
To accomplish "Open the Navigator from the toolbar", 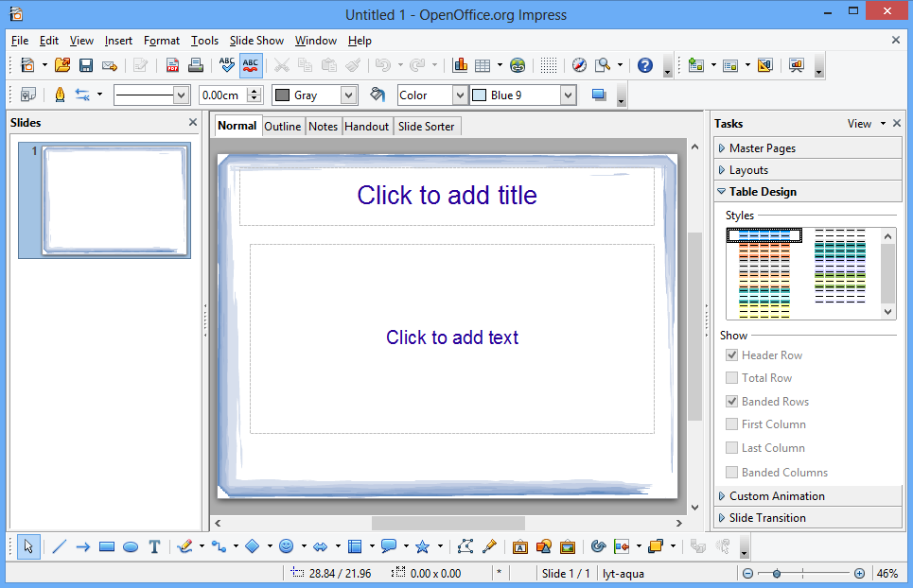I will [579, 65].
